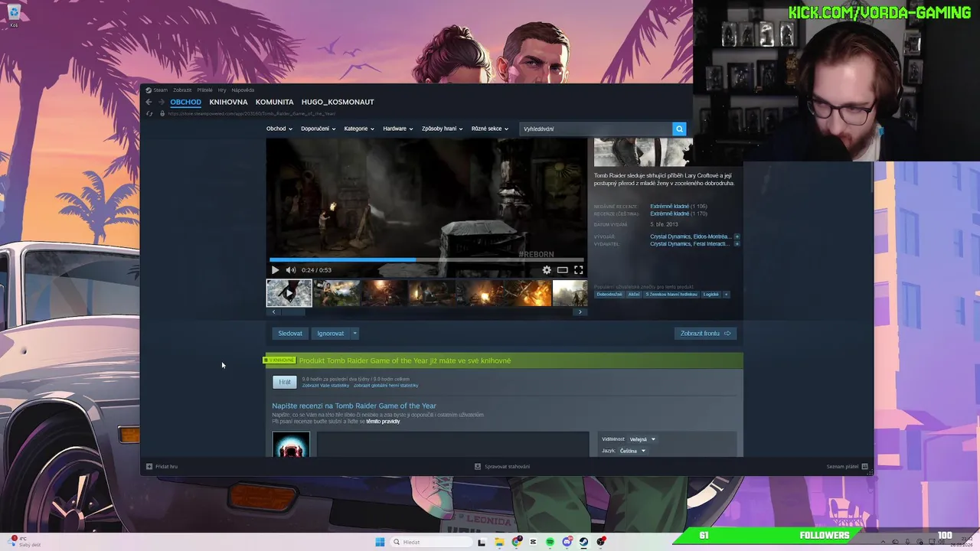Switch to KNIHOVNA tab
This screenshot has height=551, width=980.
(x=228, y=102)
